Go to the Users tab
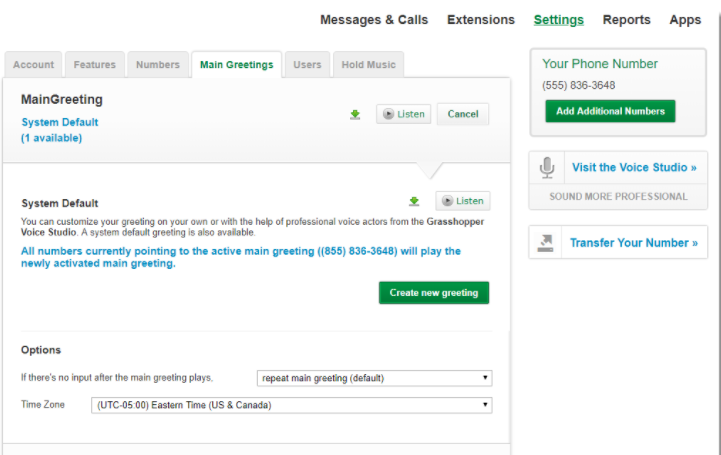This screenshot has width=721, height=455. [x=307, y=65]
